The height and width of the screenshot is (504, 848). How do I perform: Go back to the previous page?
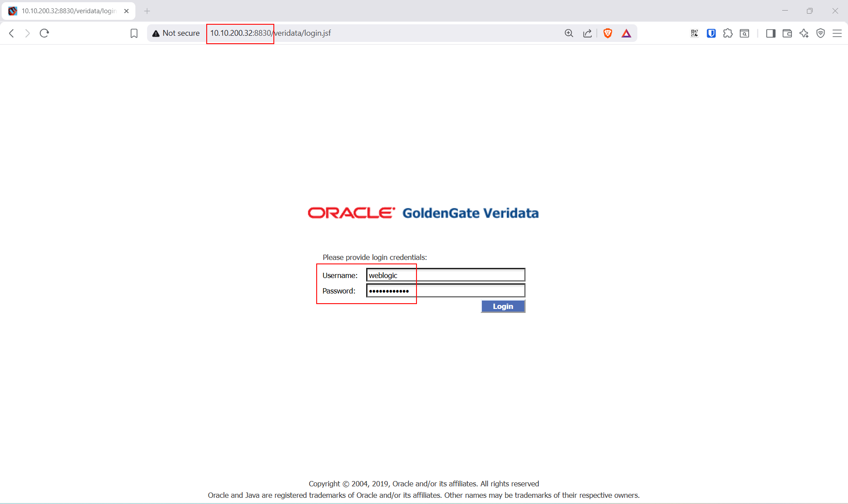point(12,33)
